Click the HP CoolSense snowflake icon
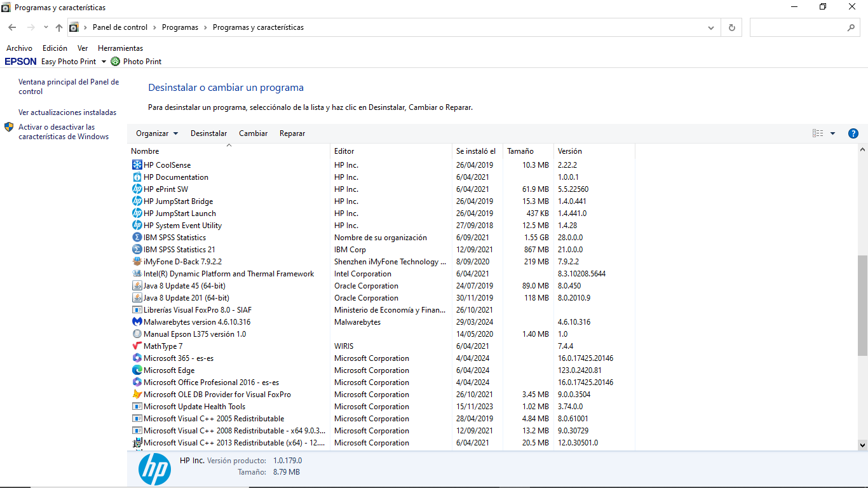 (137, 165)
